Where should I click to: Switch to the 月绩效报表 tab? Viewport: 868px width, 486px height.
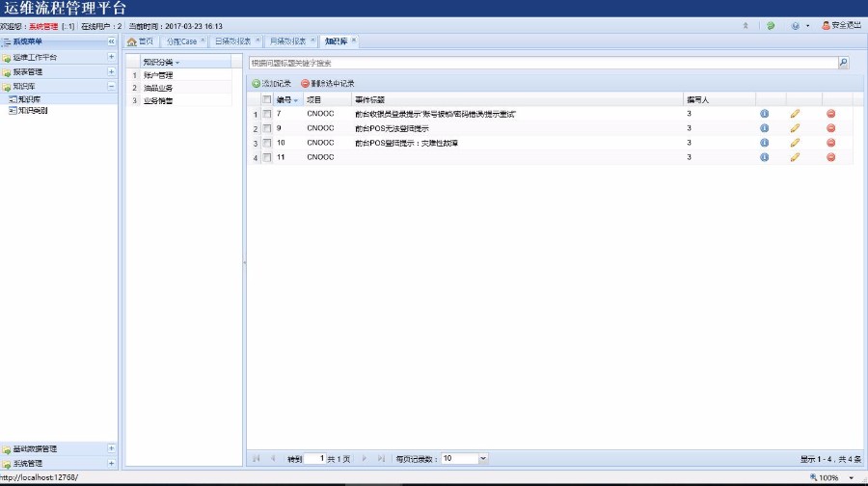click(287, 41)
